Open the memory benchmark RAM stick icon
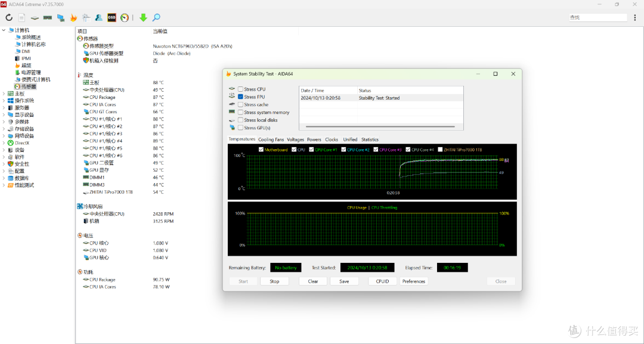The image size is (644, 344). point(48,18)
